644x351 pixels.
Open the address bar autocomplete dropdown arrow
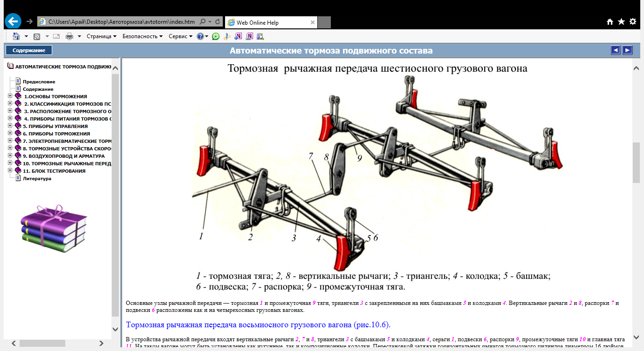click(211, 22)
